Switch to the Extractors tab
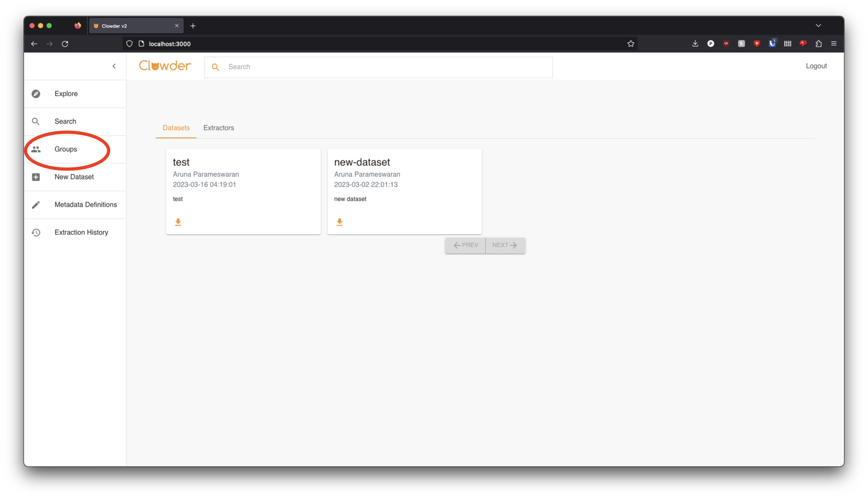Image resolution: width=868 pixels, height=498 pixels. pyautogui.click(x=218, y=128)
